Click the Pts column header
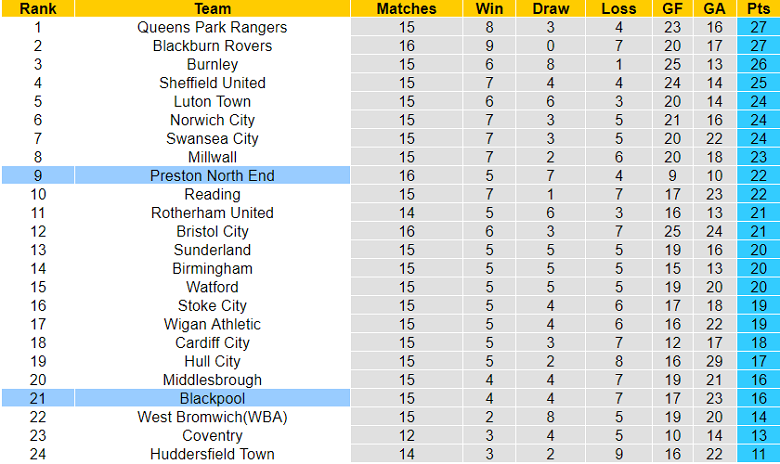This screenshot has height=464, width=780. 757,9
